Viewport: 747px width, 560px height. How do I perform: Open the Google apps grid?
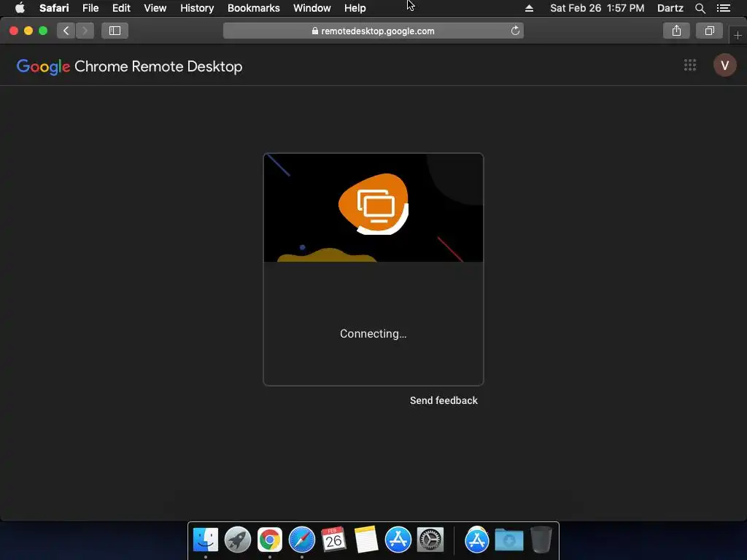[690, 65]
